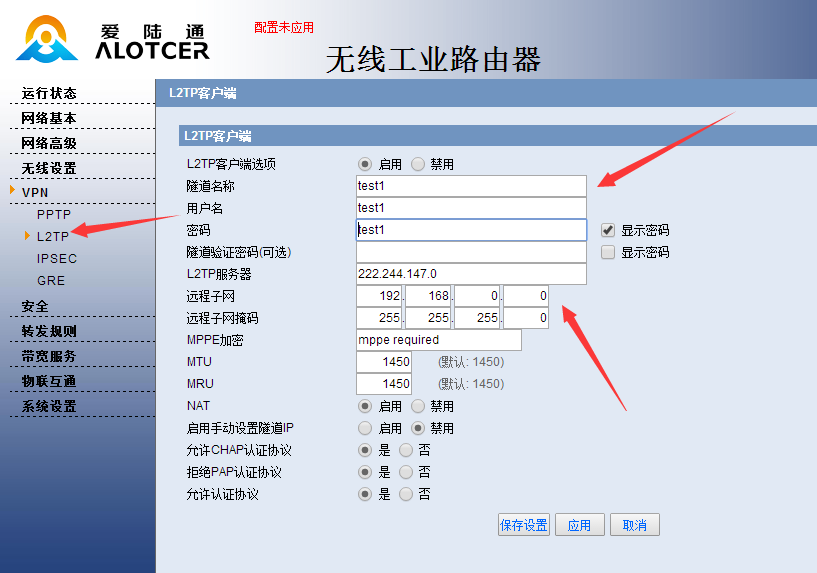Open the 运行状态 menu

[x=49, y=93]
